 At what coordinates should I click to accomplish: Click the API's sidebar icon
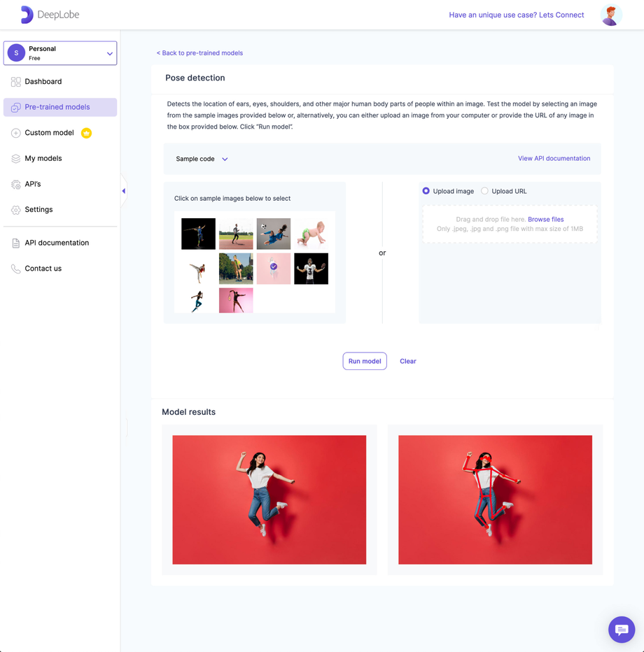point(15,184)
